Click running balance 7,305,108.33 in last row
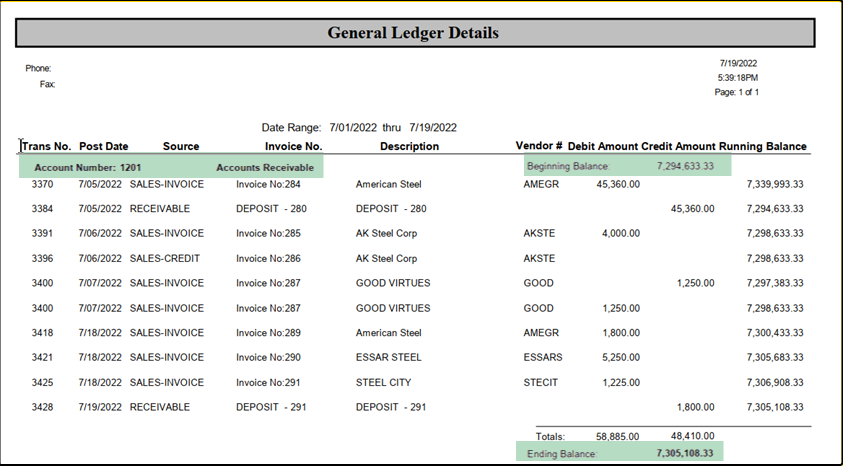This screenshot has height=466, width=843. pyautogui.click(x=775, y=407)
